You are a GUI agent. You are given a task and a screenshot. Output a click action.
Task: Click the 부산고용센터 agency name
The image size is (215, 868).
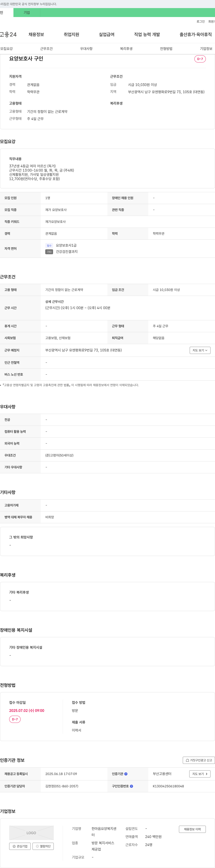[x=162, y=774]
